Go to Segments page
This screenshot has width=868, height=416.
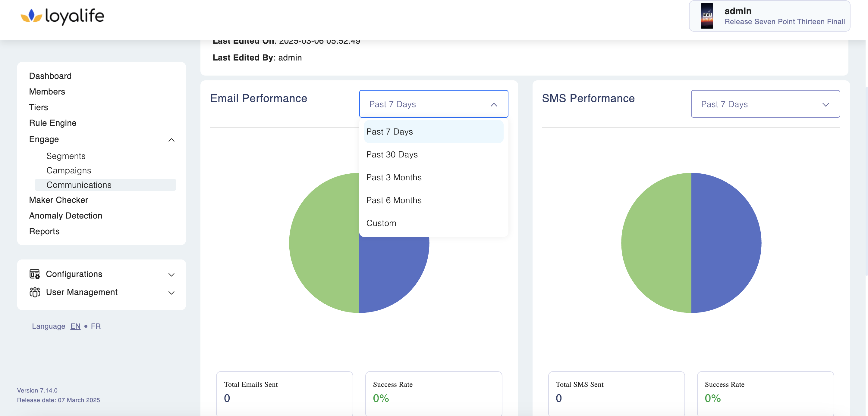pyautogui.click(x=66, y=156)
